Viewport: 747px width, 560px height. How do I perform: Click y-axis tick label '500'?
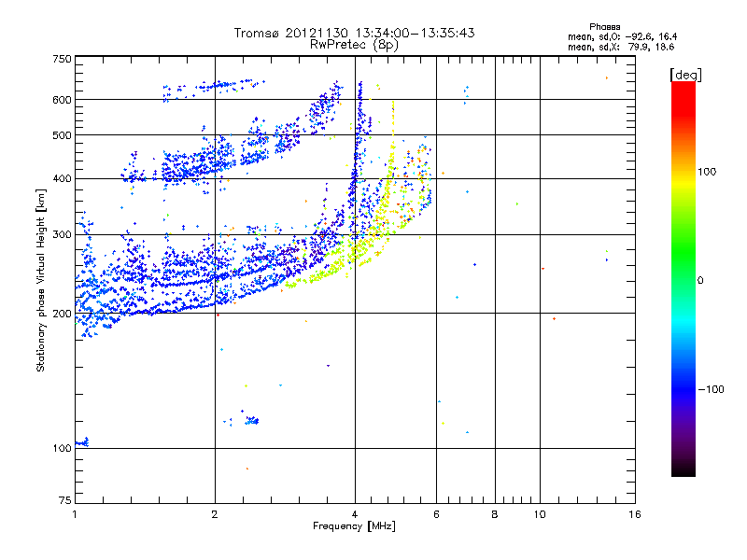(x=62, y=135)
